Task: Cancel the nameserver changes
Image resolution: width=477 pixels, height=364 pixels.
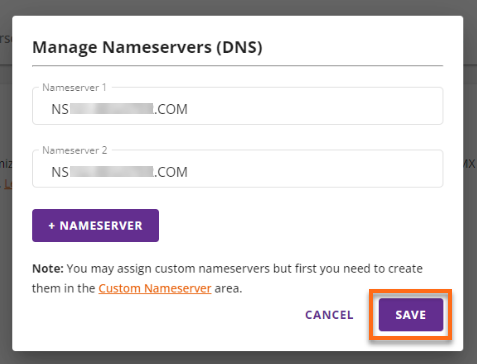Action: tap(329, 315)
